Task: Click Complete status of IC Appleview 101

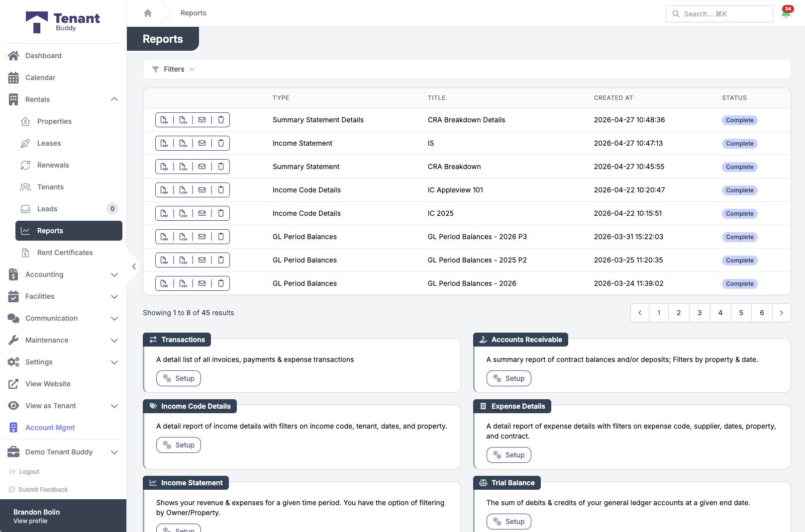Action: pos(740,190)
